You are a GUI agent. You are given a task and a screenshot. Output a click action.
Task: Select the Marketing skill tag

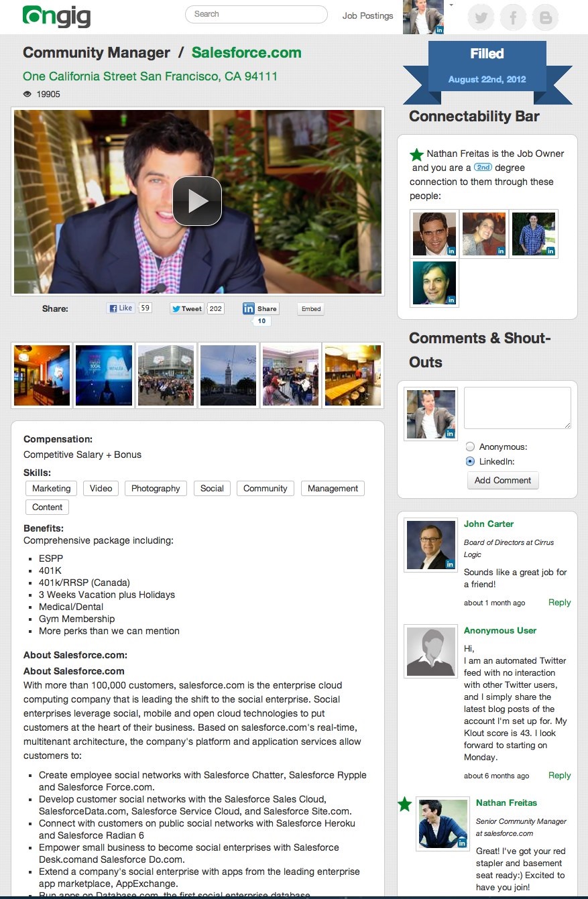[51, 488]
